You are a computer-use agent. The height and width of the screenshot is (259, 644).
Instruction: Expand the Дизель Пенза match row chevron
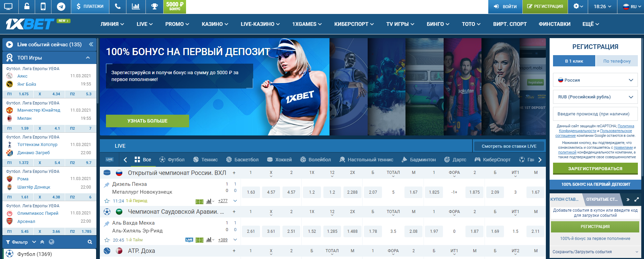[235, 201]
